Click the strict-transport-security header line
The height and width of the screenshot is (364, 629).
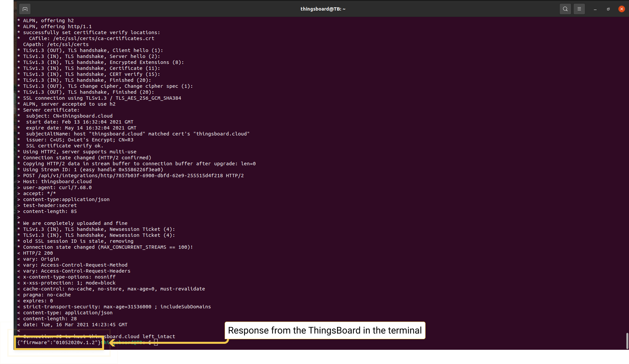point(114,307)
